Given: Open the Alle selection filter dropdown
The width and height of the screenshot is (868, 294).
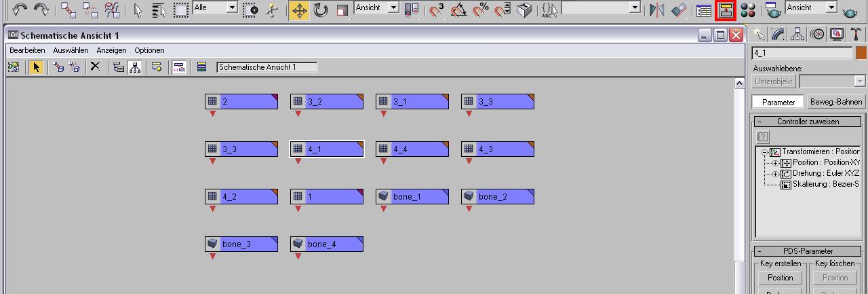Looking at the screenshot, I should (215, 7).
